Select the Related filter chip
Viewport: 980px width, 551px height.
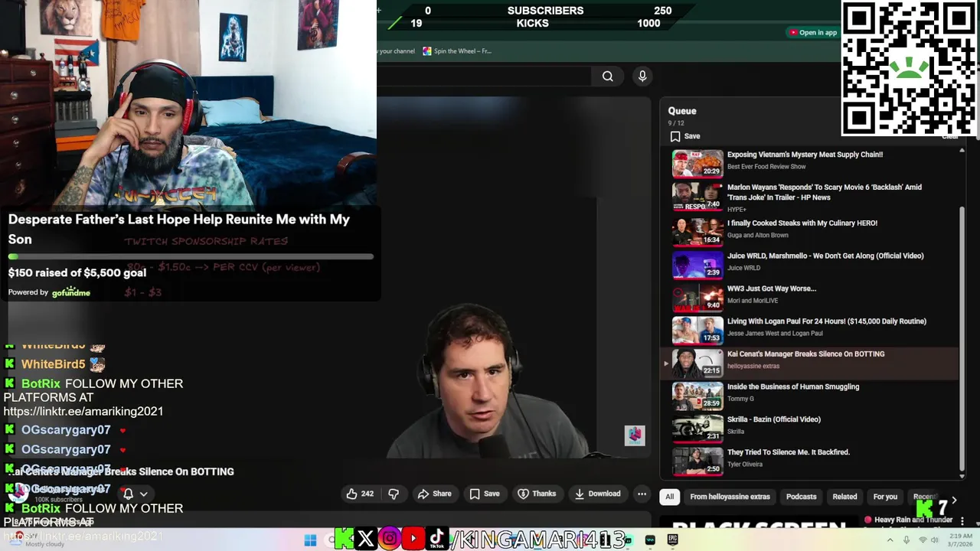(844, 497)
